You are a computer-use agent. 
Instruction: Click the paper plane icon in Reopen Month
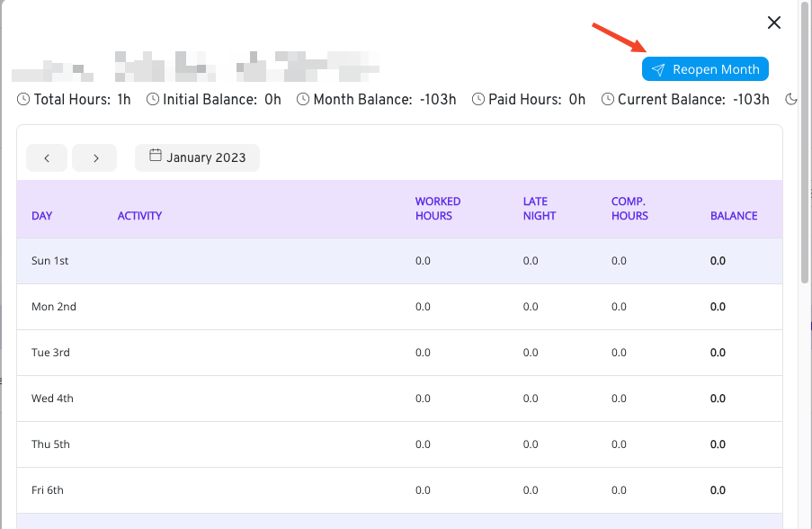[x=658, y=69]
